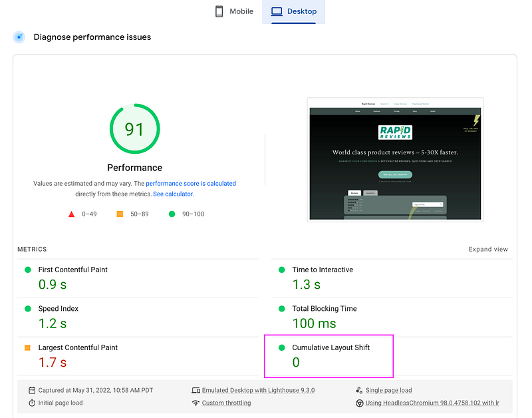Click the compass icon beside Diagnose performance issues
Viewport: 532px width, 418px height.
point(19,37)
